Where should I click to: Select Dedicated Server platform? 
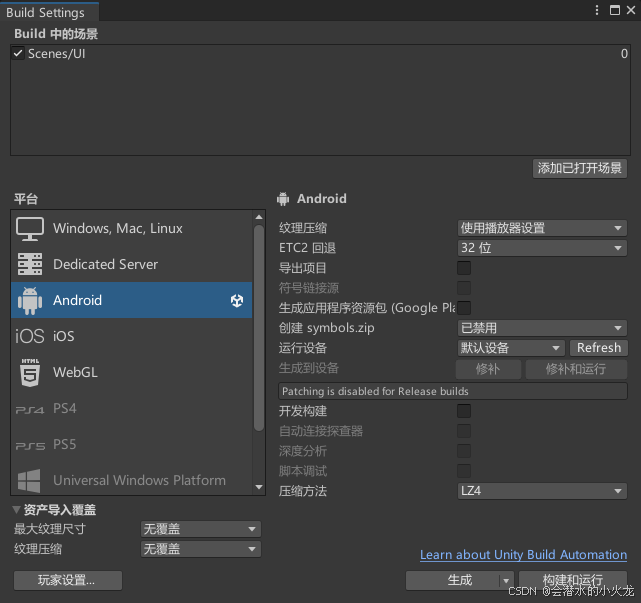pos(132,264)
